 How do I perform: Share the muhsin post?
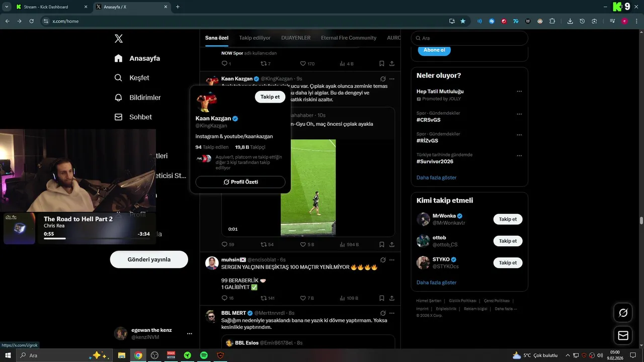[x=392, y=298]
